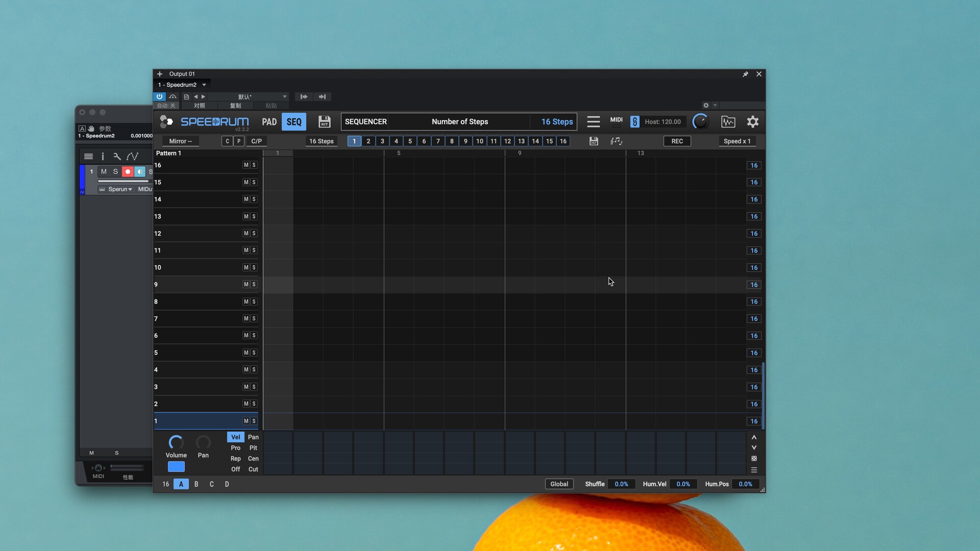This screenshot has width=980, height=551.
Task: Open the Mirror dropdown
Action: click(x=181, y=141)
